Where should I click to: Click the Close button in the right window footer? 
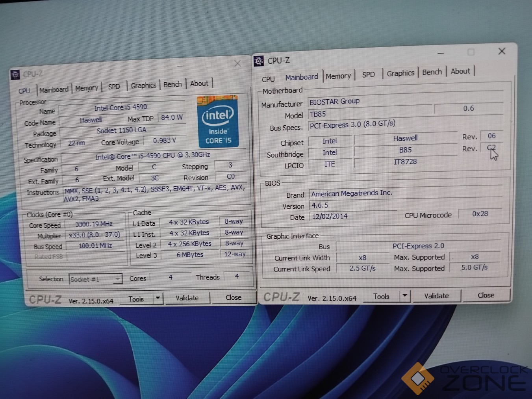pos(486,295)
